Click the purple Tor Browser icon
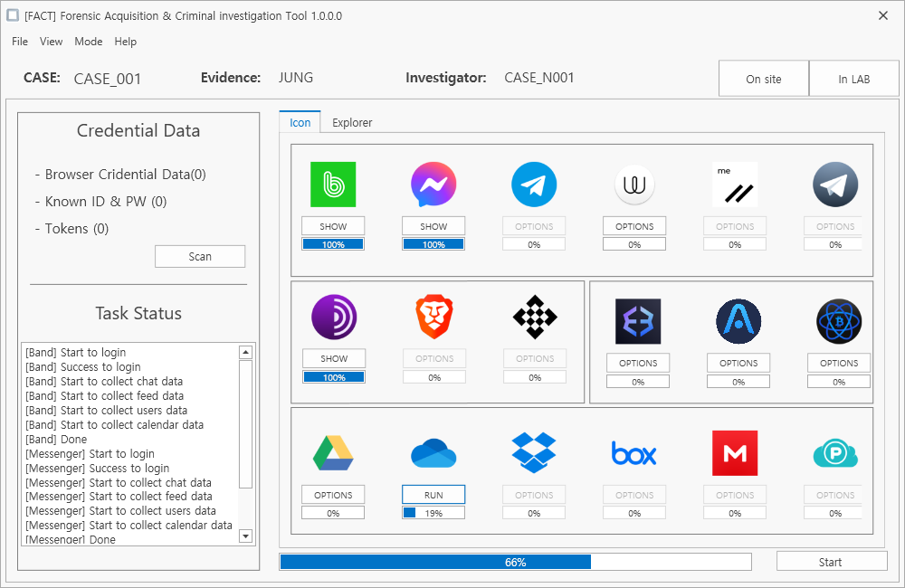The width and height of the screenshot is (905, 588). (x=334, y=317)
